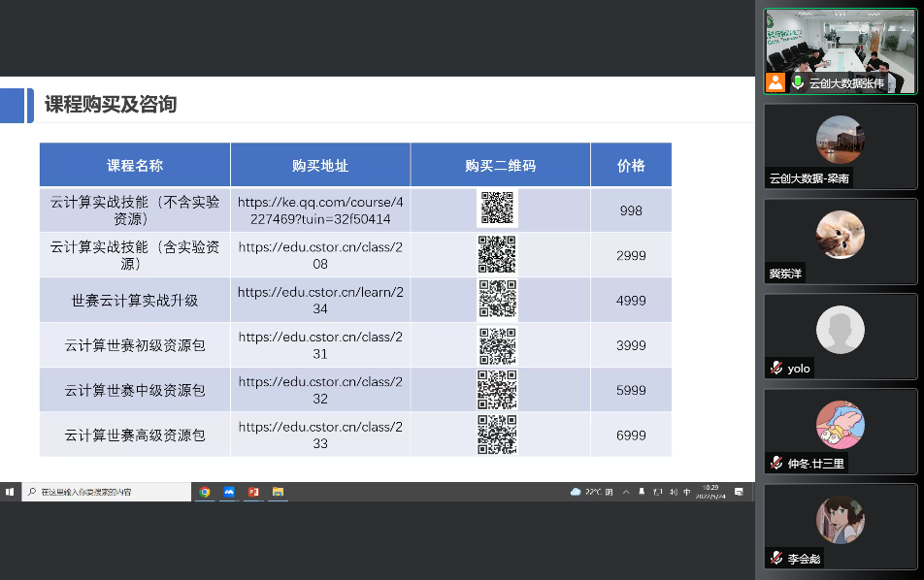Open File Explorer from the taskbar
This screenshot has height=580, width=924.
[x=278, y=492]
